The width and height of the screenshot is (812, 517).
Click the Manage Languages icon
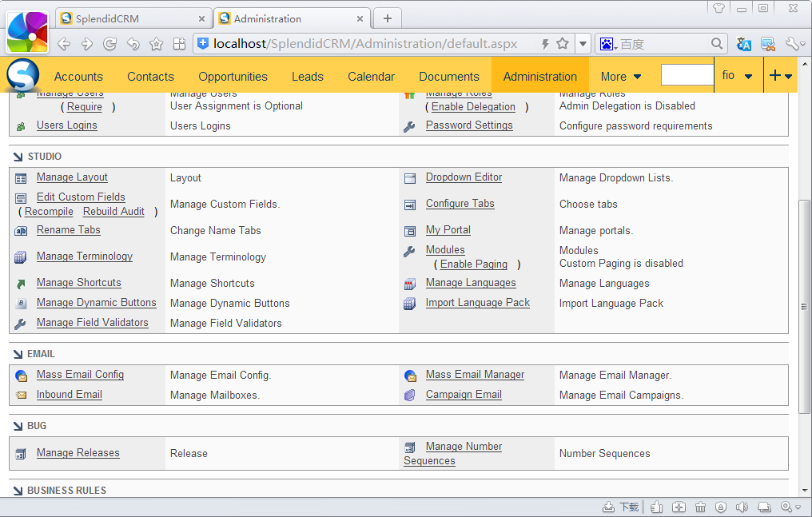coord(410,284)
